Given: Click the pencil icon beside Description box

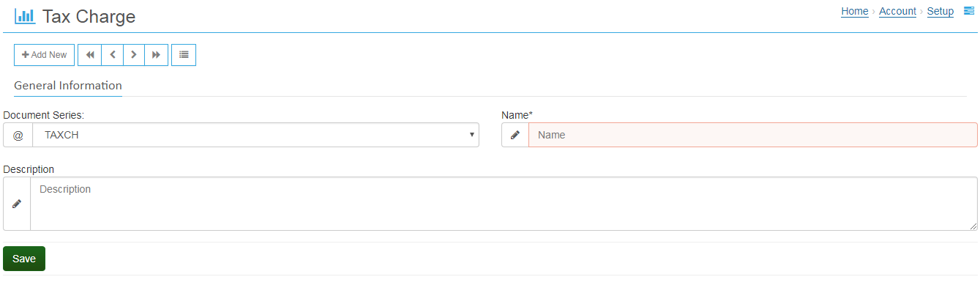Looking at the screenshot, I should (x=17, y=204).
